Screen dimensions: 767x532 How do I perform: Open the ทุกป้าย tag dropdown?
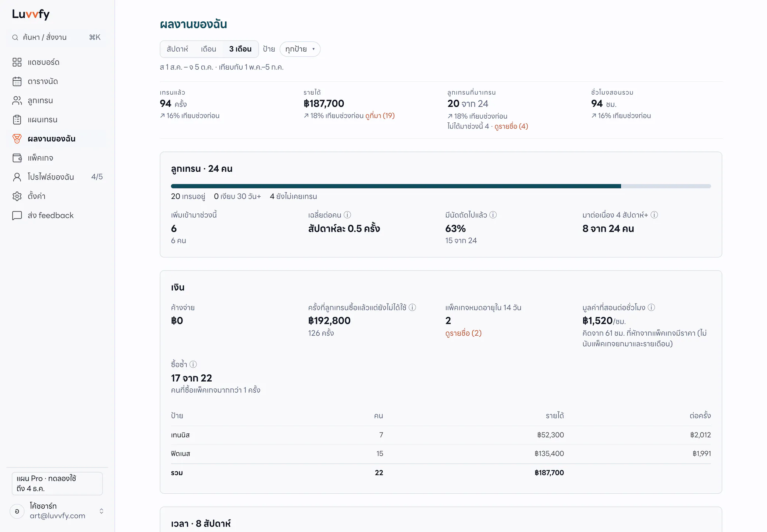tap(300, 49)
